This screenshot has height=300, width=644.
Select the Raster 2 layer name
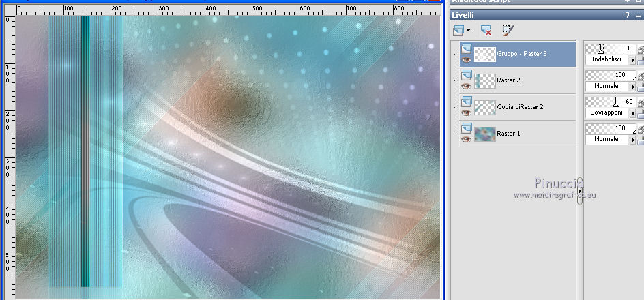pyautogui.click(x=508, y=80)
